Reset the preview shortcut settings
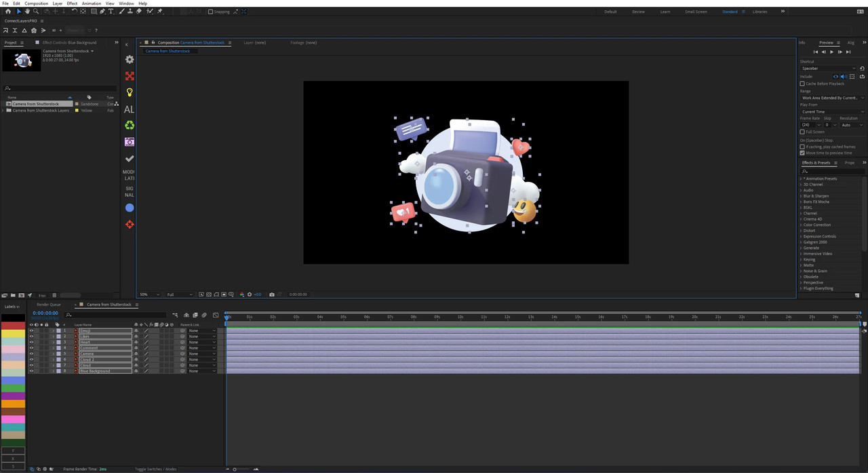This screenshot has height=473, width=868. [862, 69]
